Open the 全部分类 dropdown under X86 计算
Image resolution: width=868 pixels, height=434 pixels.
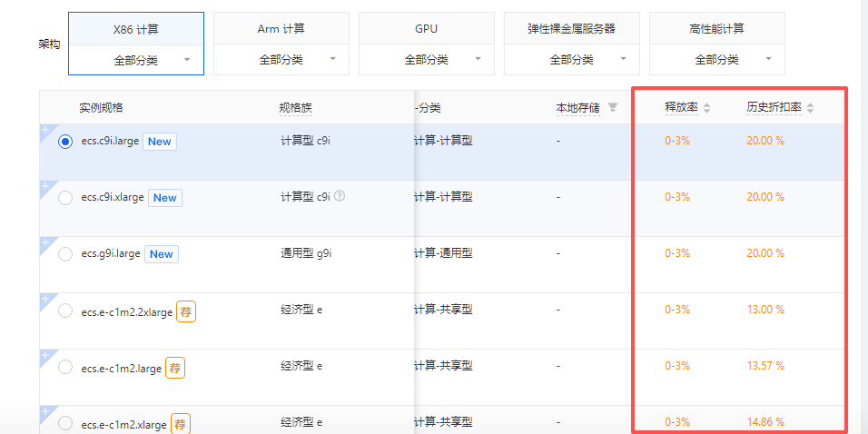[x=136, y=60]
